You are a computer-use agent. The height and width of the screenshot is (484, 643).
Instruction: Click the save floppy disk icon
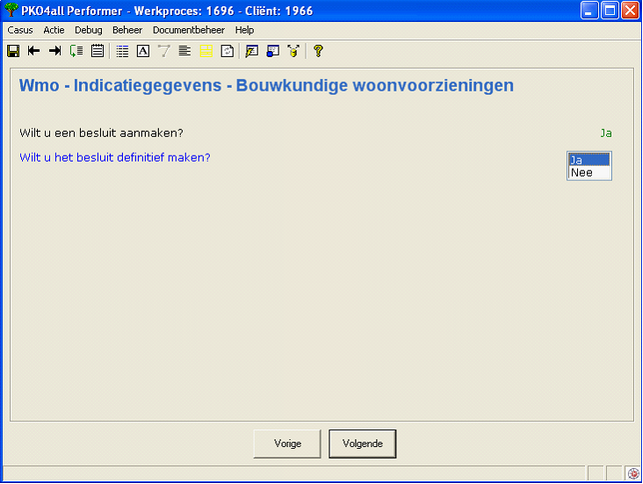[13, 51]
